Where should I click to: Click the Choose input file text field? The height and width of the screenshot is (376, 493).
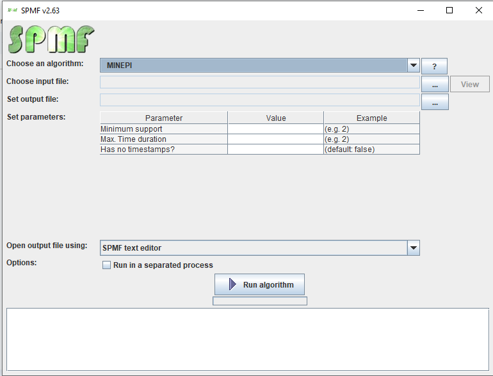260,82
